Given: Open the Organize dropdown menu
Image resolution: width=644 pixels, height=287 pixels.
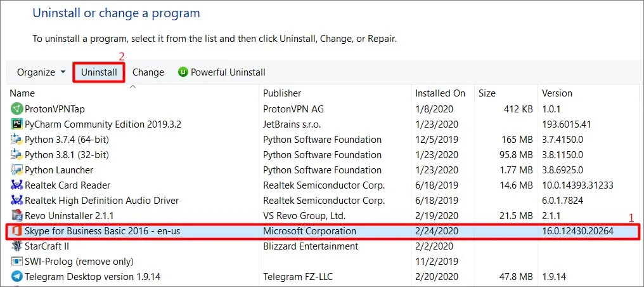Looking at the screenshot, I should (41, 72).
